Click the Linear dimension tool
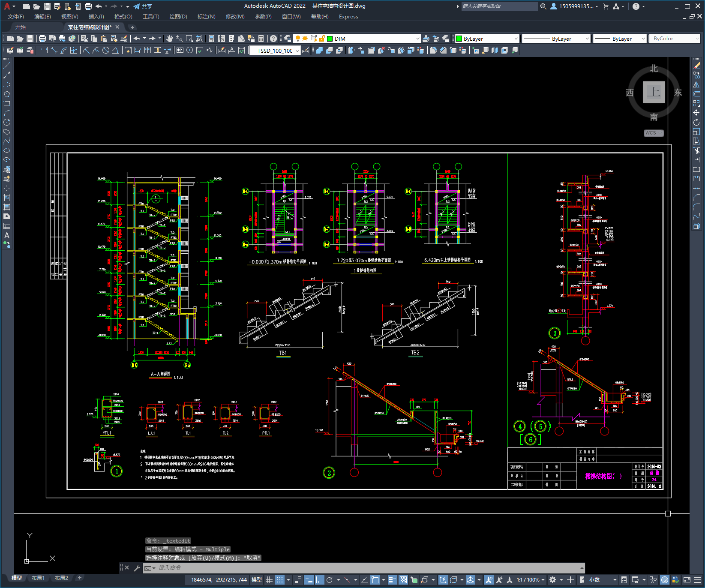This screenshot has width=705, height=588. point(44,50)
